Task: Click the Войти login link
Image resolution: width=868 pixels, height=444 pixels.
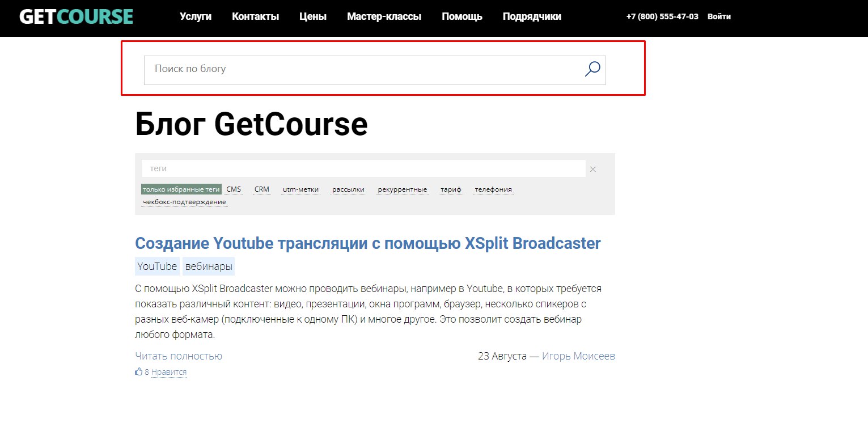Action: pyautogui.click(x=719, y=17)
